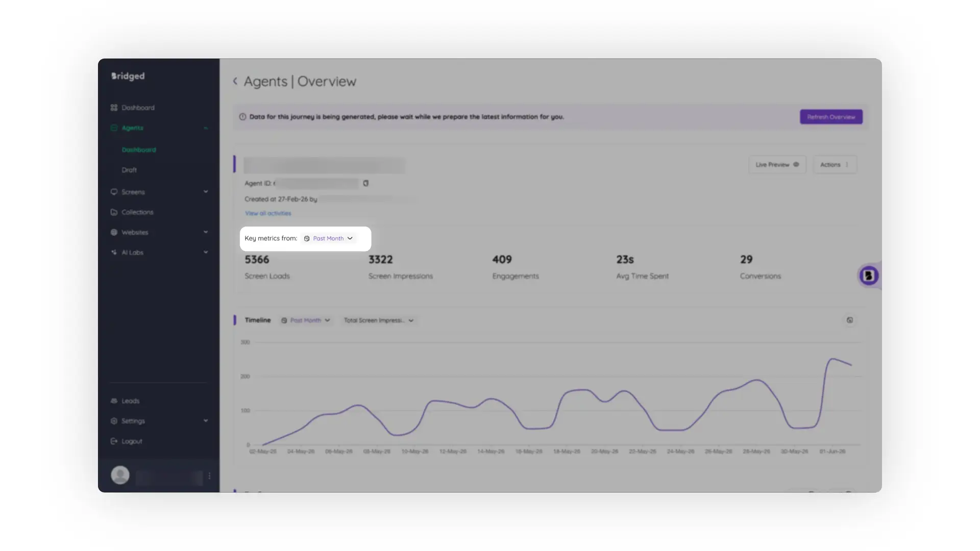This screenshot has height=551, width=980.
Task: Click calendar icon in Timeline period selector
Action: click(284, 320)
